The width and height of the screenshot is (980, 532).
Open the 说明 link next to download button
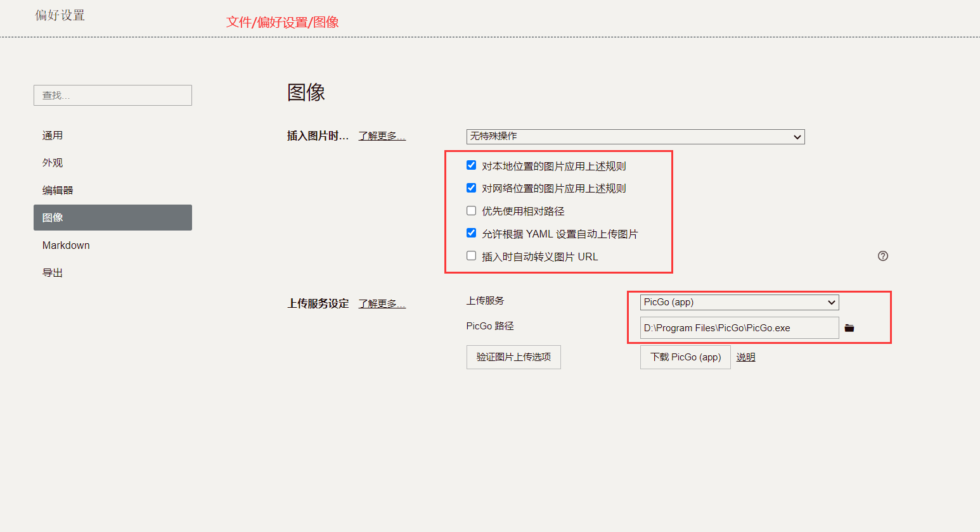pyautogui.click(x=745, y=357)
